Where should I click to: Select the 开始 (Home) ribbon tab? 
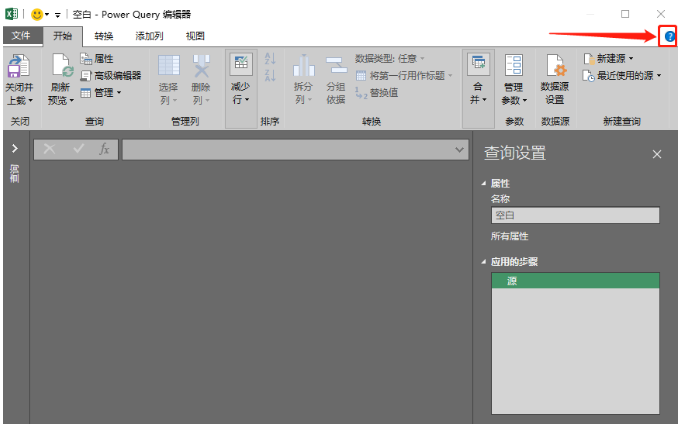[62, 36]
